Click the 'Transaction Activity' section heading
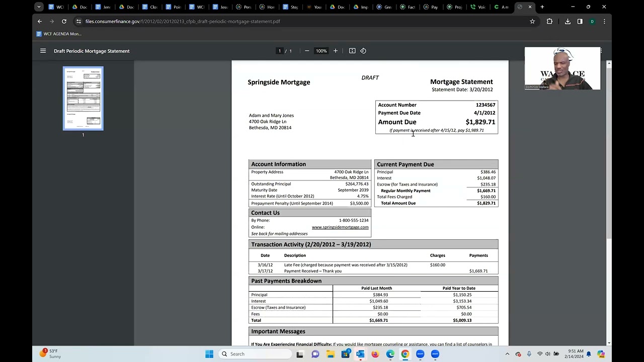 tap(311, 244)
